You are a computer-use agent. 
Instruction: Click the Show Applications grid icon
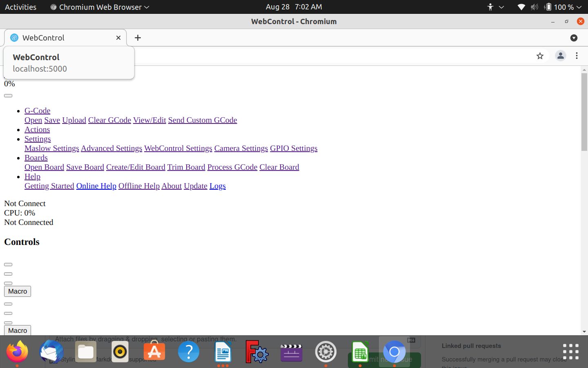tap(570, 352)
